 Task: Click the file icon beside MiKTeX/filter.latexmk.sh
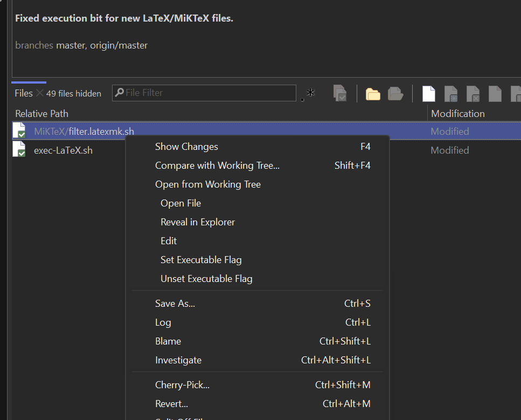pos(19,132)
